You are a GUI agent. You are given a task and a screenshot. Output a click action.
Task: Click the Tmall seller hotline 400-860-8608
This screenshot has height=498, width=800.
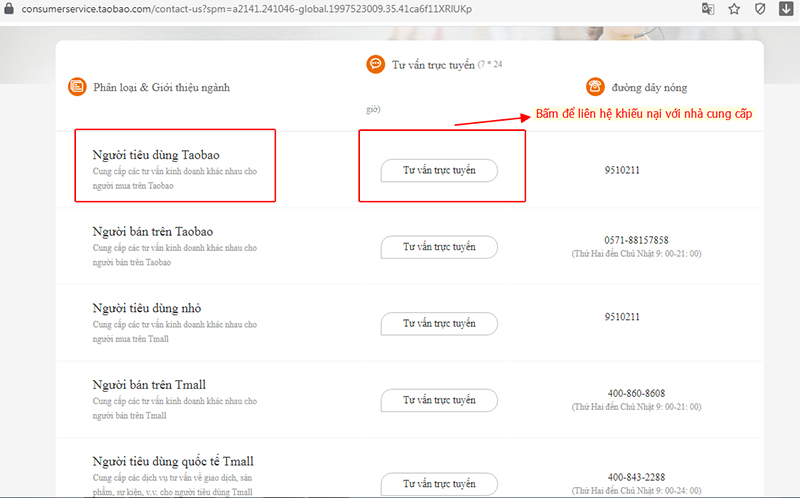pos(636,393)
